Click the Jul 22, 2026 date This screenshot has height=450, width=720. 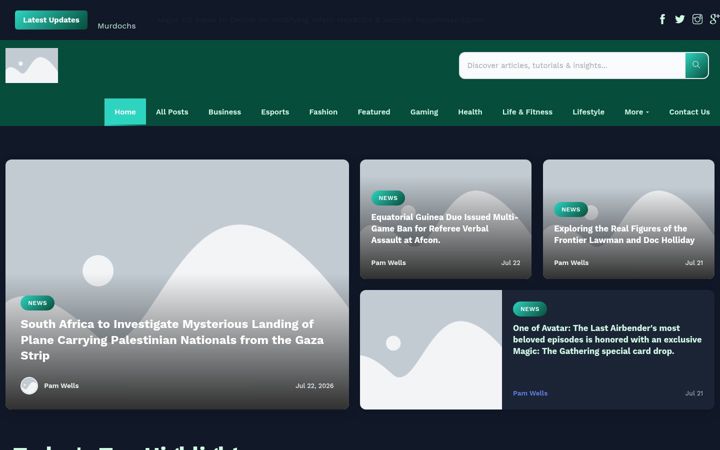pos(315,386)
